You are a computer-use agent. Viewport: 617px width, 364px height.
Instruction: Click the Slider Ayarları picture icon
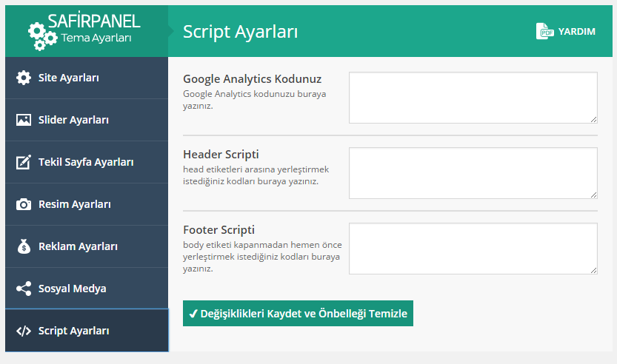(24, 120)
